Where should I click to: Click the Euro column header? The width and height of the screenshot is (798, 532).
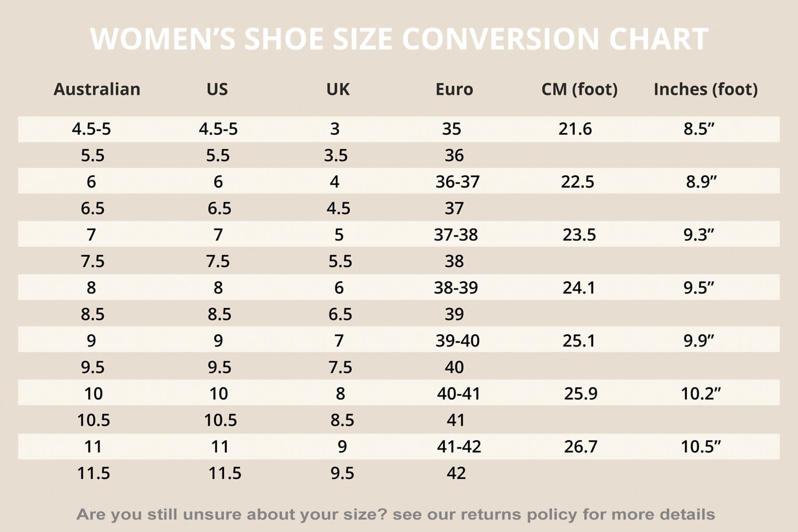pos(454,89)
